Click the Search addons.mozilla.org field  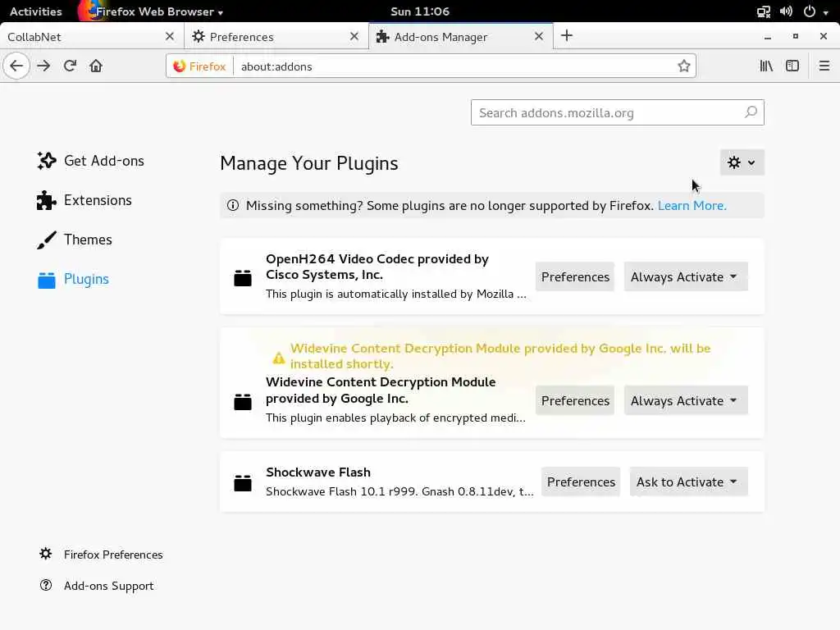[607, 112]
